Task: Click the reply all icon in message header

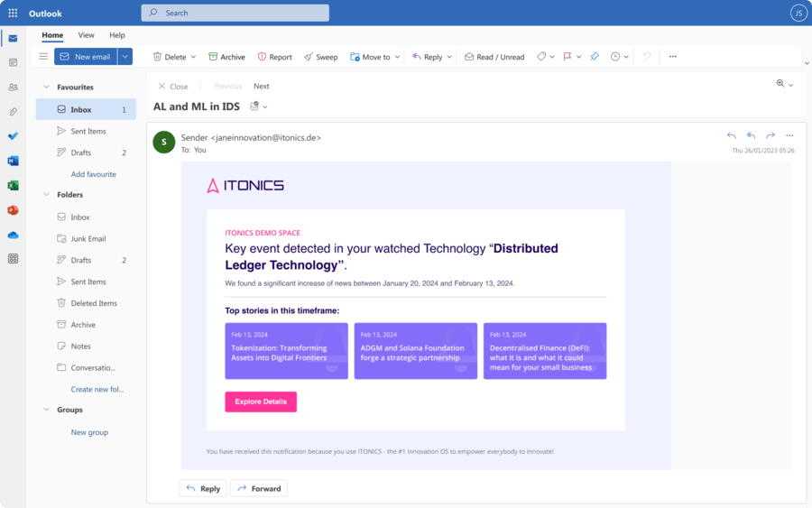Action: pyautogui.click(x=751, y=135)
